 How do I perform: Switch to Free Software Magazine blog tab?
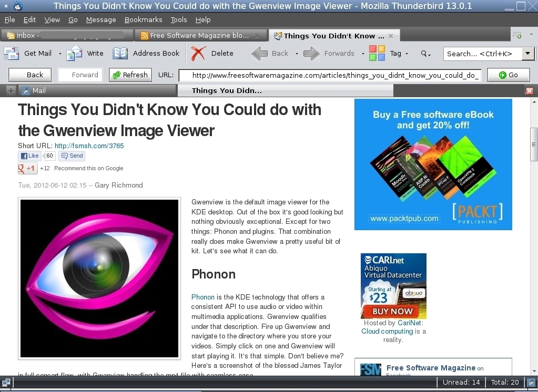tap(200, 35)
